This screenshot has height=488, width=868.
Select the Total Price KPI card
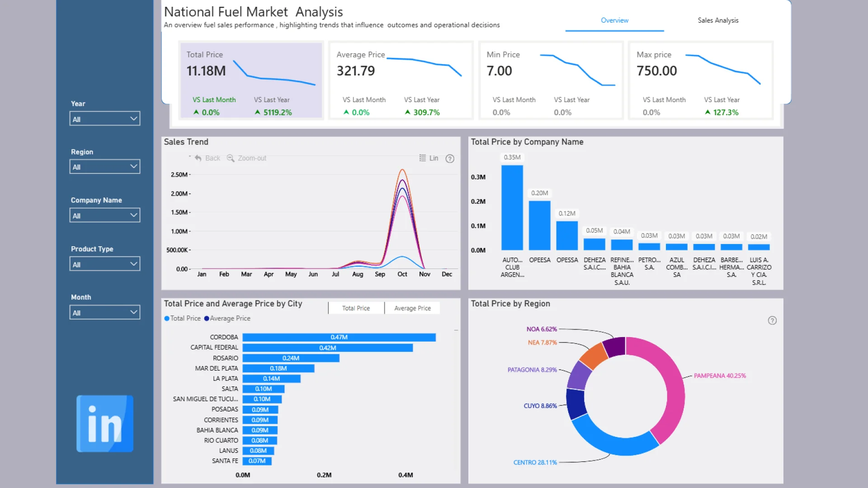(x=251, y=80)
